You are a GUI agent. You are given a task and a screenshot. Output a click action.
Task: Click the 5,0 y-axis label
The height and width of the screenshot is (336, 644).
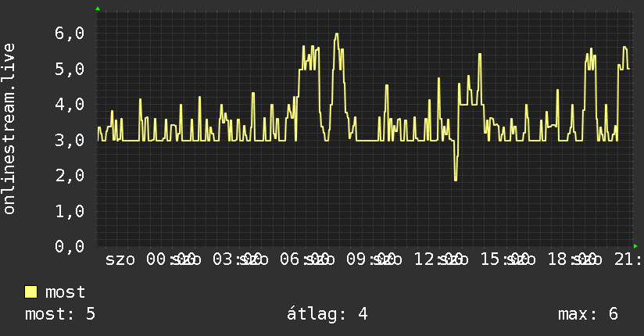pyautogui.click(x=70, y=69)
